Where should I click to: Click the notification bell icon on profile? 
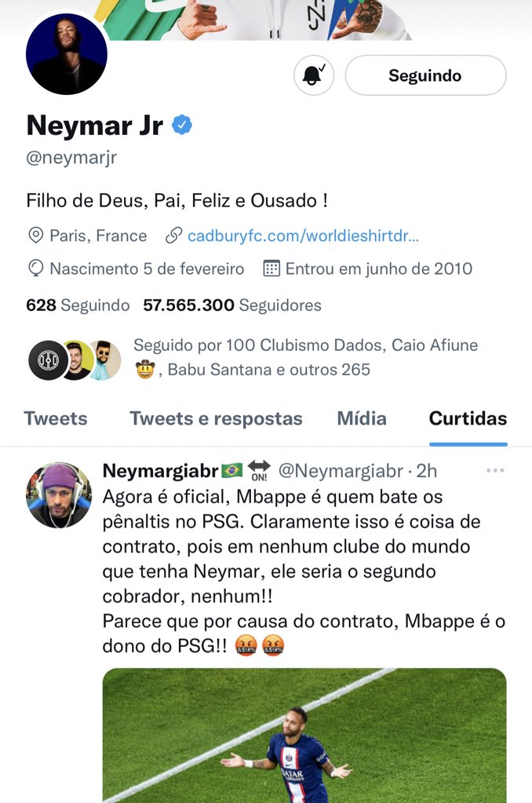[313, 75]
